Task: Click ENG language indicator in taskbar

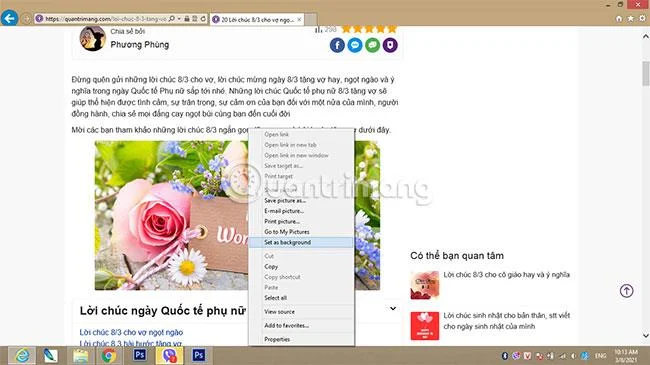Action: (x=600, y=355)
